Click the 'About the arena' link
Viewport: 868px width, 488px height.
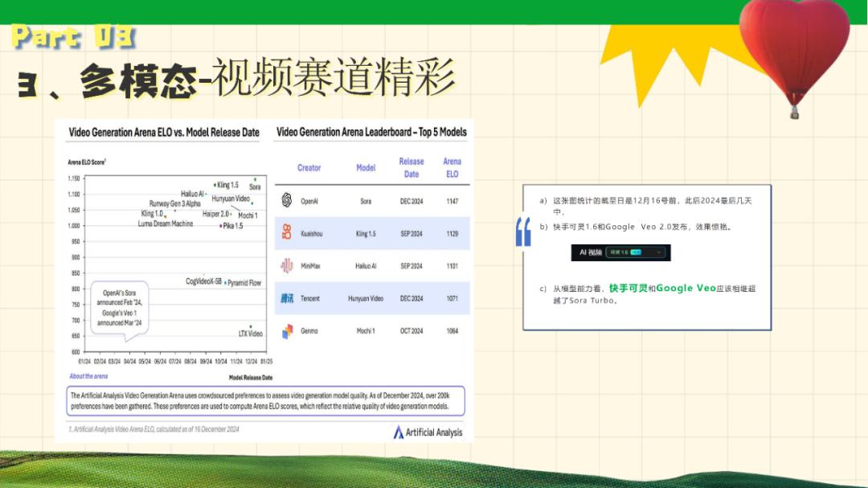click(x=88, y=376)
